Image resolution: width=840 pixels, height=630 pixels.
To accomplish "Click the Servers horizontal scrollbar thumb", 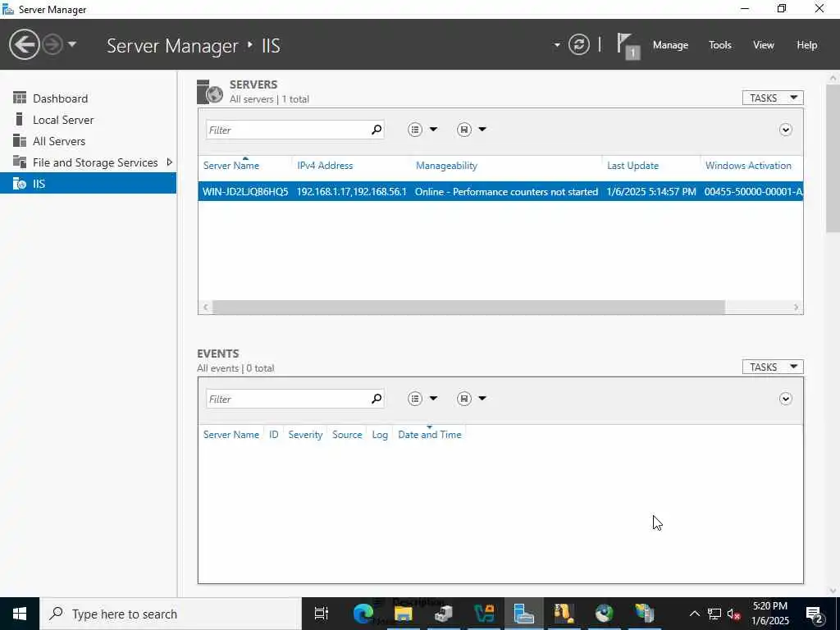I will click(x=468, y=307).
